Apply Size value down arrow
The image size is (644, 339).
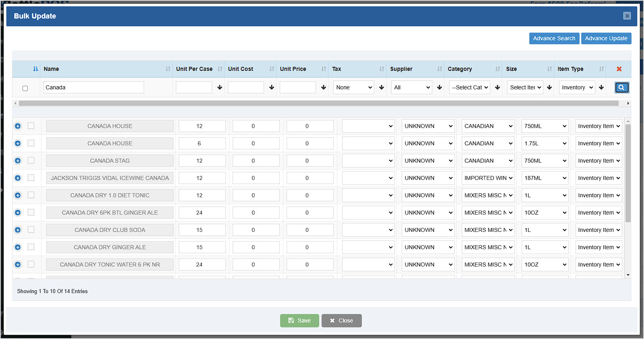pyautogui.click(x=549, y=87)
